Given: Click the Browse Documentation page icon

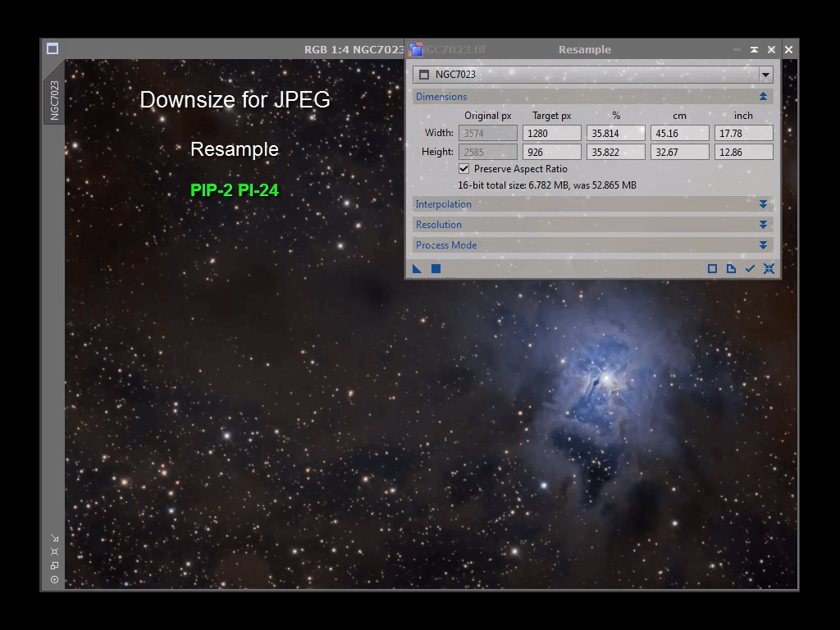Looking at the screenshot, I should [731, 268].
